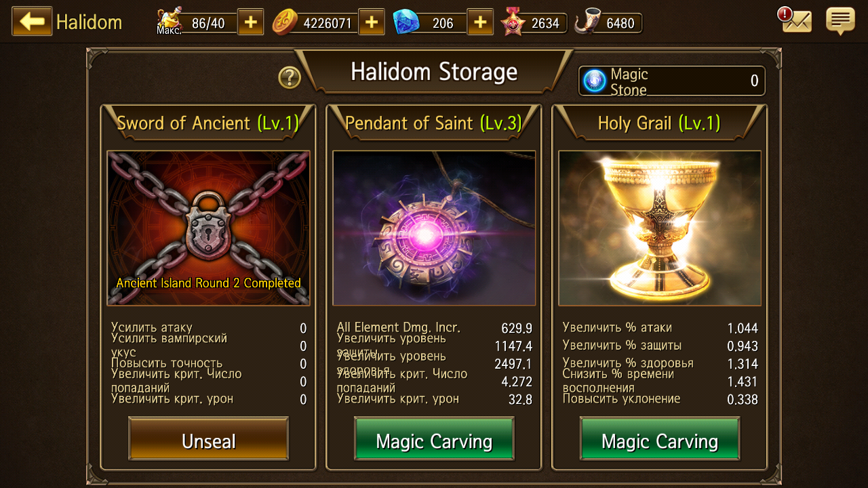Open the mail inbox icon

796,20
